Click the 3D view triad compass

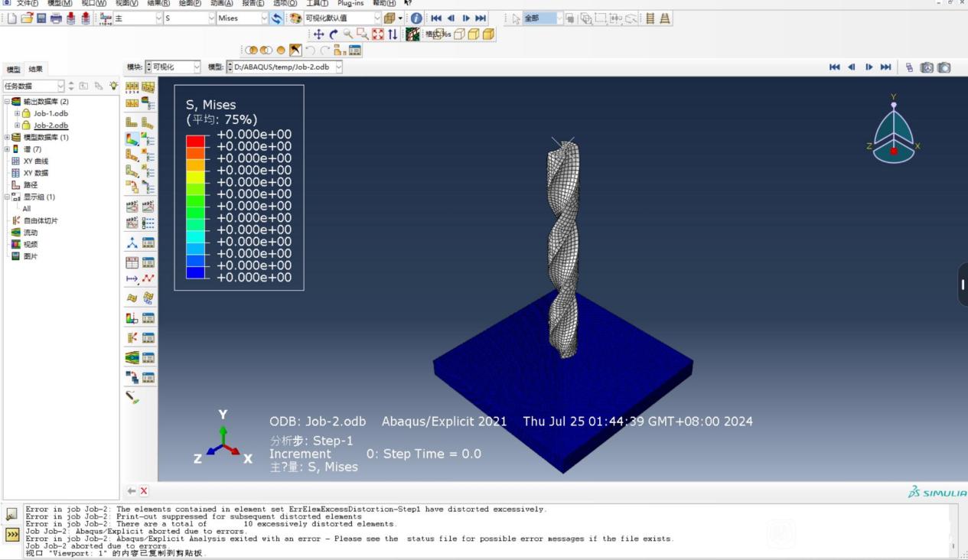(x=893, y=130)
